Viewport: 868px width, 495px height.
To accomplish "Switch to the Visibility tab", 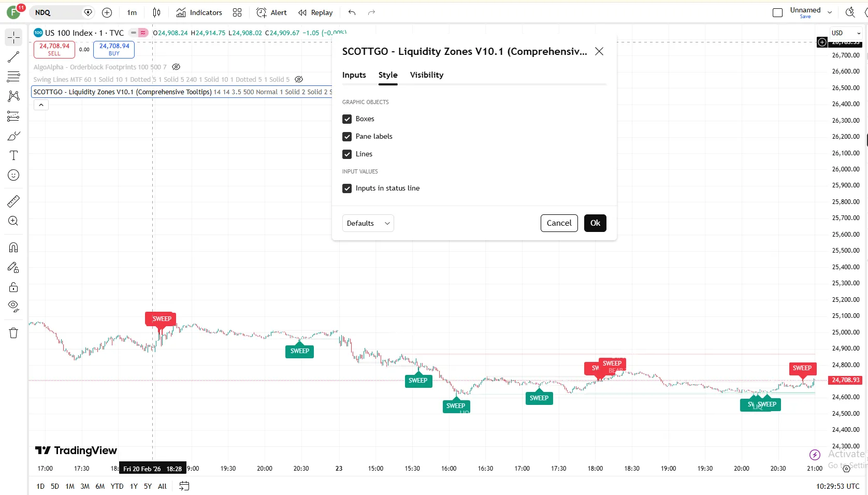I will click(x=426, y=75).
